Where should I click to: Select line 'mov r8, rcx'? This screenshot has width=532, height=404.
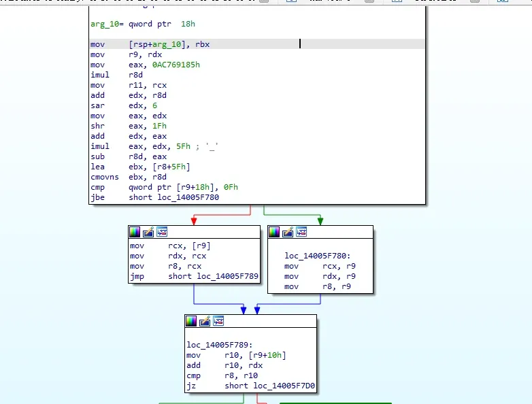tap(165, 267)
